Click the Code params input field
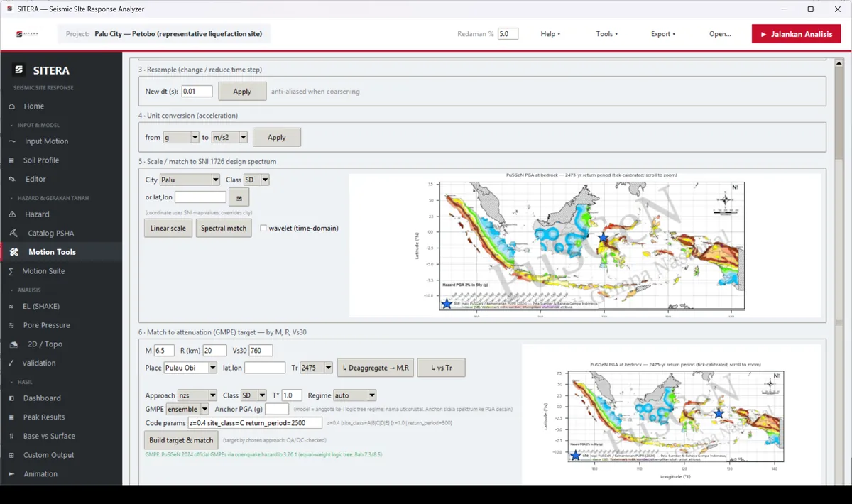 254,423
